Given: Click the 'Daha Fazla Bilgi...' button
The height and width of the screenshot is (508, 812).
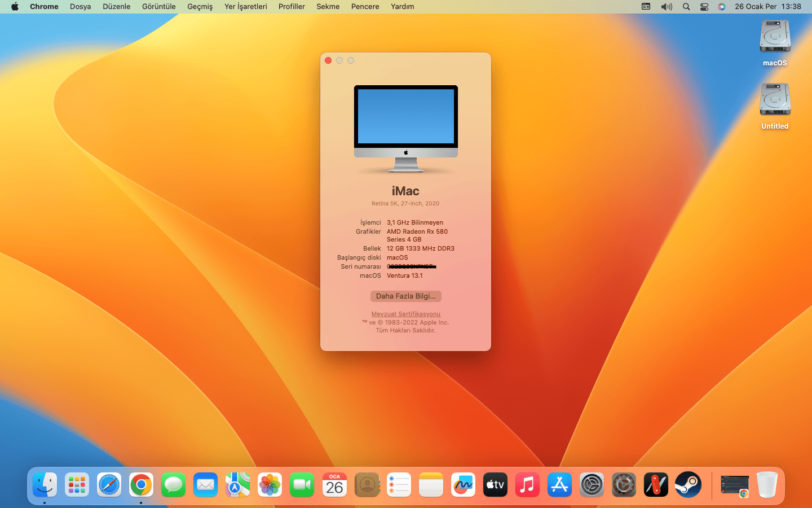Looking at the screenshot, I should tap(405, 296).
